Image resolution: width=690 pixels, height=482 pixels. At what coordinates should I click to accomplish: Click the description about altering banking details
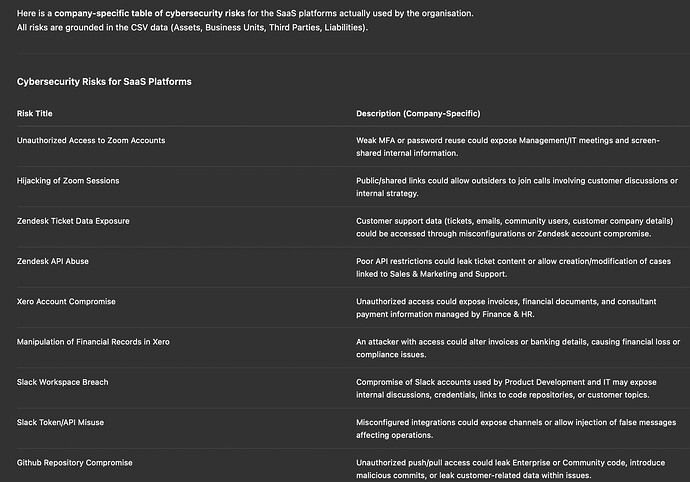[x=517, y=348]
